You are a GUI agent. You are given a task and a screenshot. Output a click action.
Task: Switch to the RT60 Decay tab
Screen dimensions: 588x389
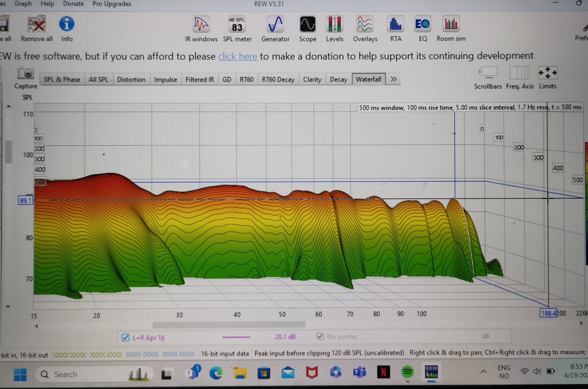tap(278, 80)
